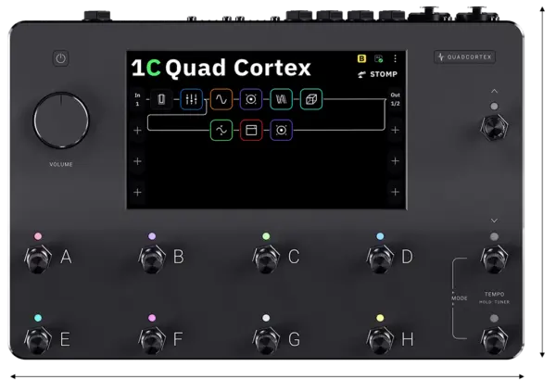This screenshot has width=556, height=392.
Task: Click the down chevron on the right side
Action: click(x=494, y=221)
